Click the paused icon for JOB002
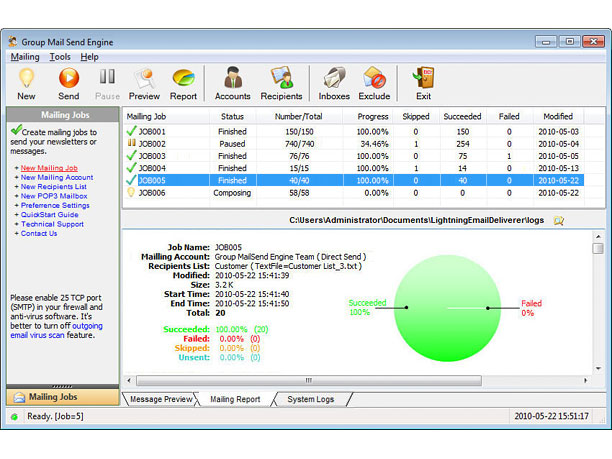The height and width of the screenshot is (459, 612). point(132,143)
